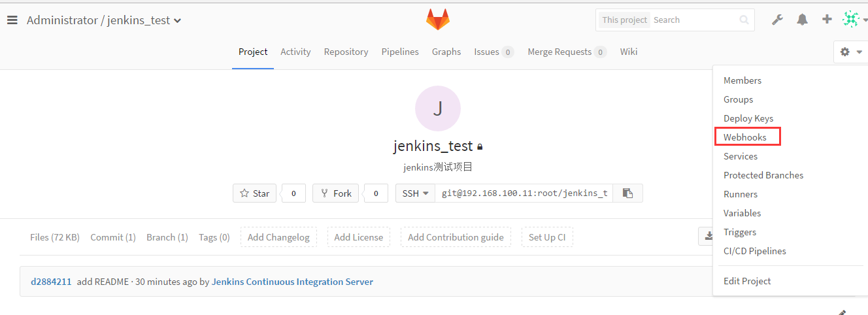Expand the SSH protocol dropdown
868x315 pixels.
click(x=415, y=193)
